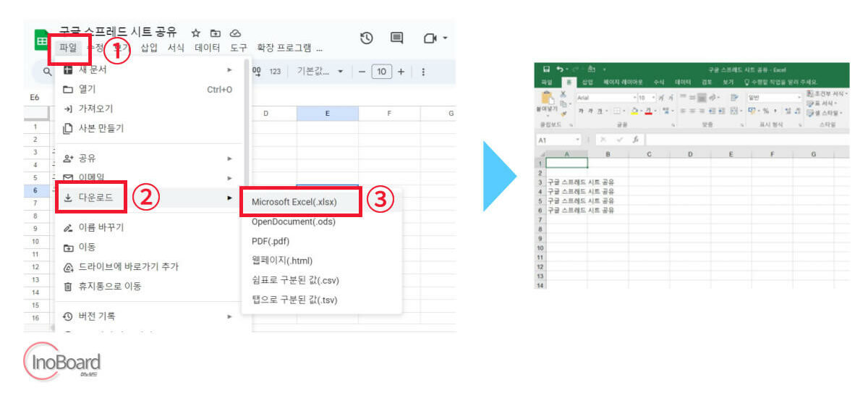Click the fx insert function icon
The height and width of the screenshot is (393, 868).
[636, 140]
